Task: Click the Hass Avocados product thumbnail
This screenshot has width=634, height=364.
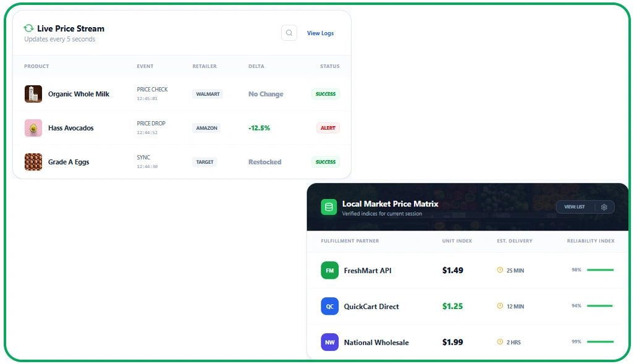Action: [x=33, y=128]
